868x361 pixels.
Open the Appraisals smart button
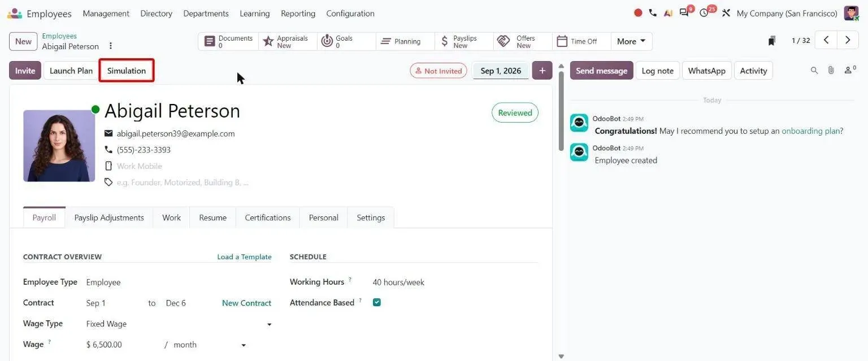(x=288, y=41)
